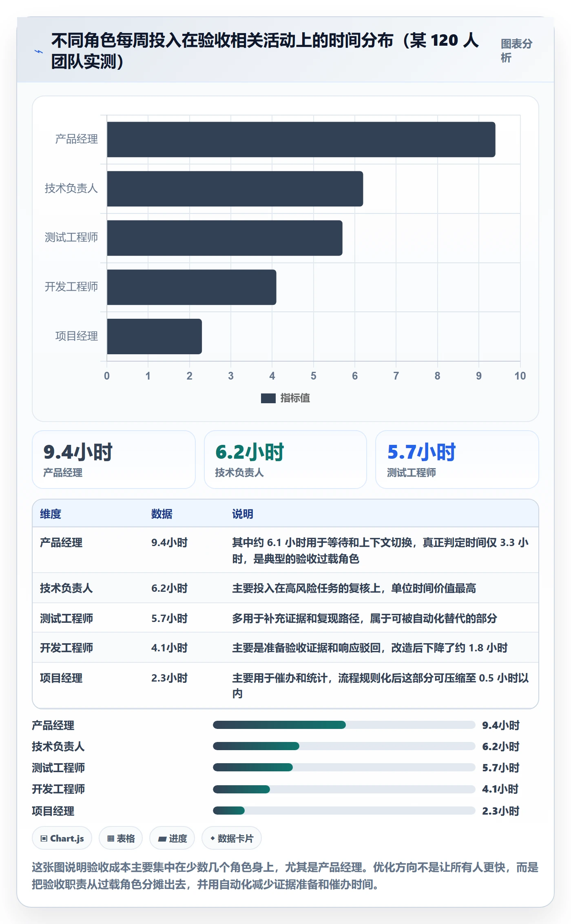
Task: Select the 9.4小时 cell in the table
Action: tap(169, 542)
